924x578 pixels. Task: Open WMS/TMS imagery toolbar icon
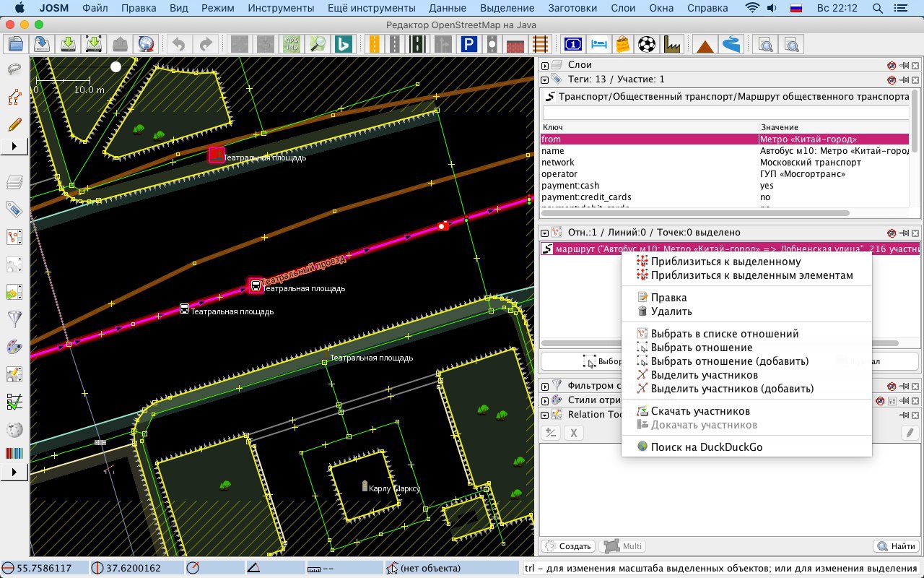point(291,44)
